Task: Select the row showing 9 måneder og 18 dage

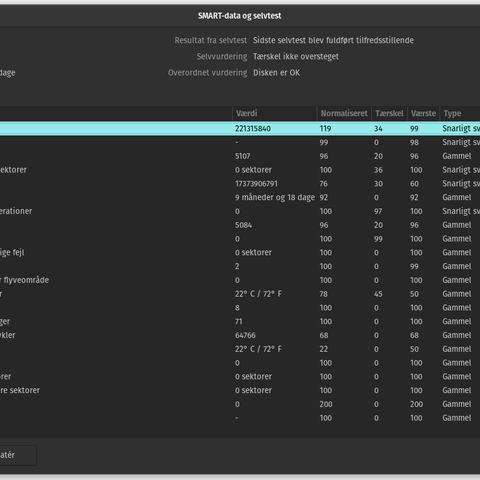Action: pyautogui.click(x=240, y=197)
